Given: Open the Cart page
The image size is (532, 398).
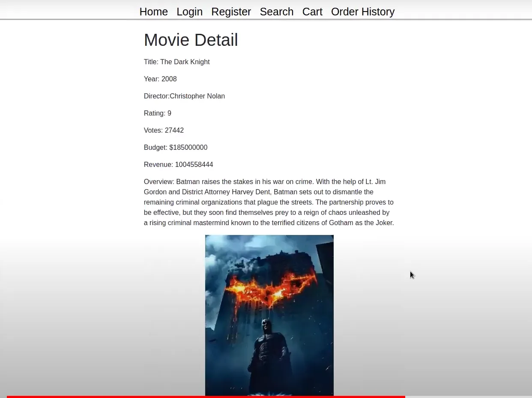Looking at the screenshot, I should tap(312, 12).
